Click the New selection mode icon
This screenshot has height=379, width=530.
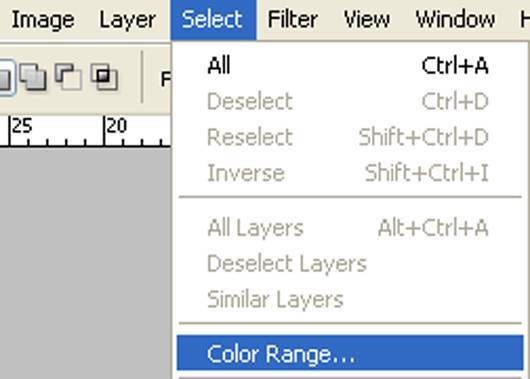(x=5, y=77)
